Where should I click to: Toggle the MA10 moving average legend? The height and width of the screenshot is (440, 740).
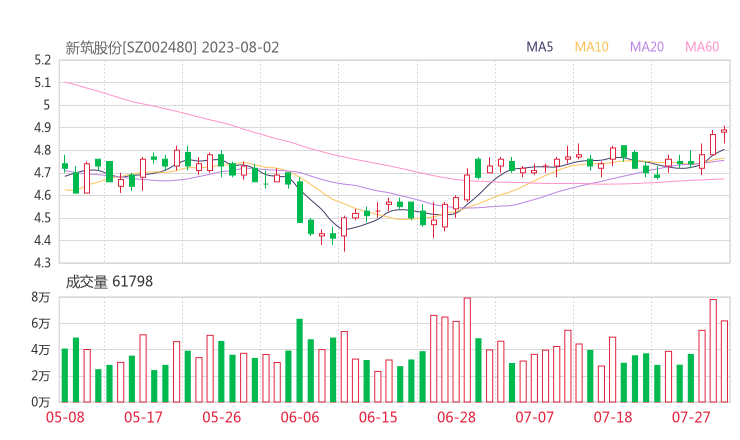point(591,47)
